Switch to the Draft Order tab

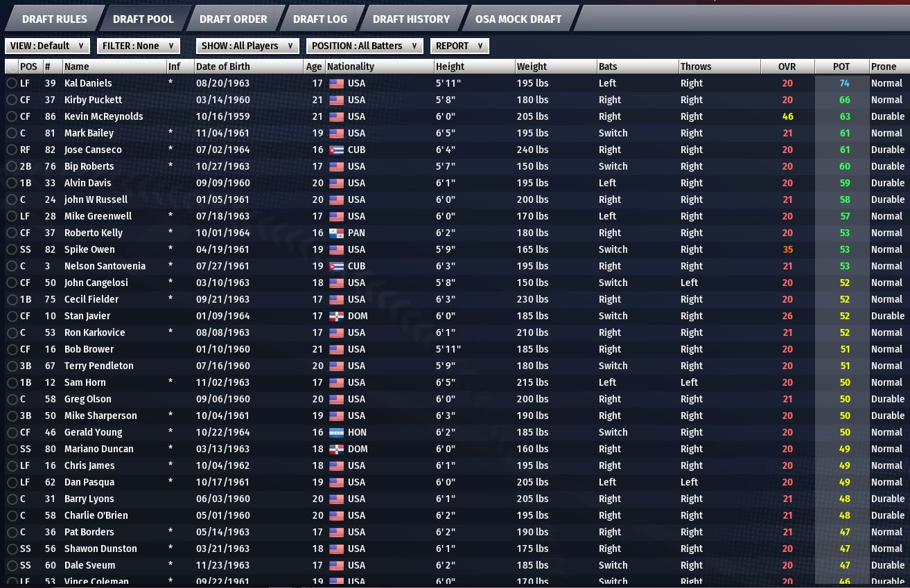[233, 19]
